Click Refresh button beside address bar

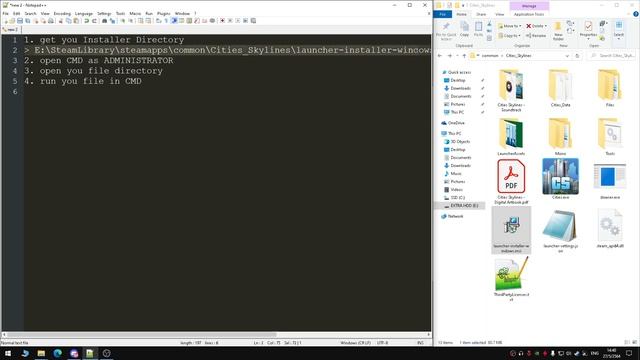click(577, 56)
